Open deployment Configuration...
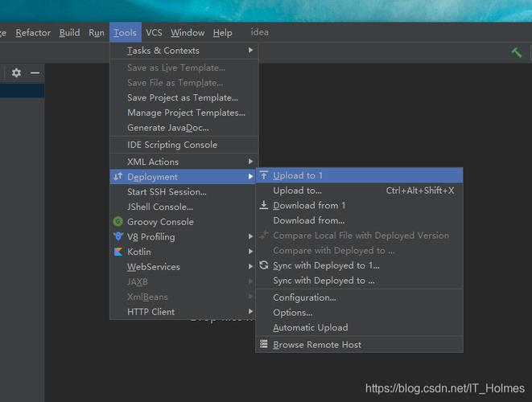532x402 pixels. 359,297
